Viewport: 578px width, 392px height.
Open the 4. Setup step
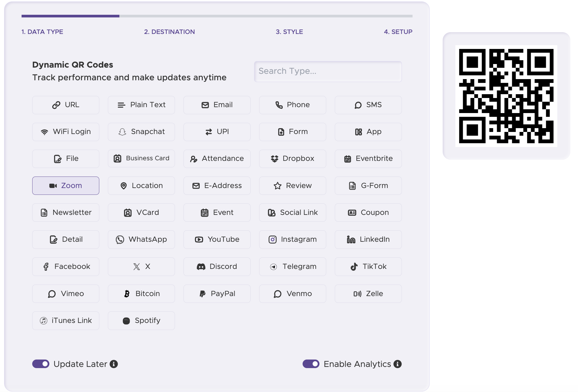point(398,32)
